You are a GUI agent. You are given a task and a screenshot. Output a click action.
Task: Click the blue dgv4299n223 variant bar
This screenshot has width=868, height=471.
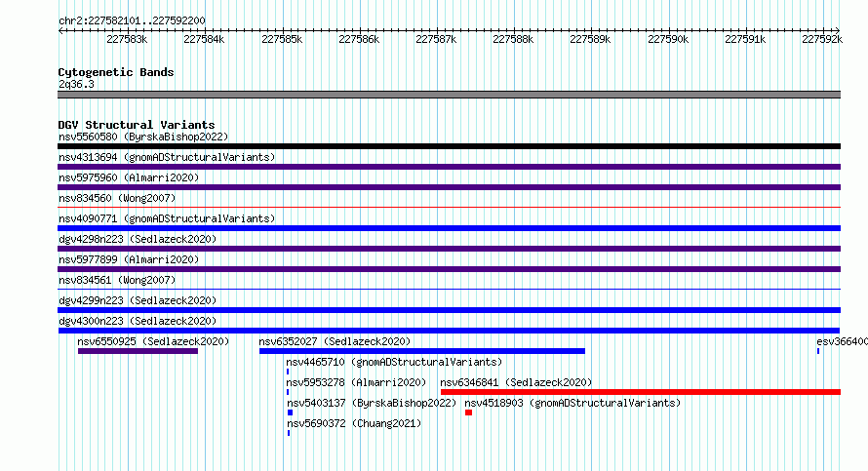449,310
